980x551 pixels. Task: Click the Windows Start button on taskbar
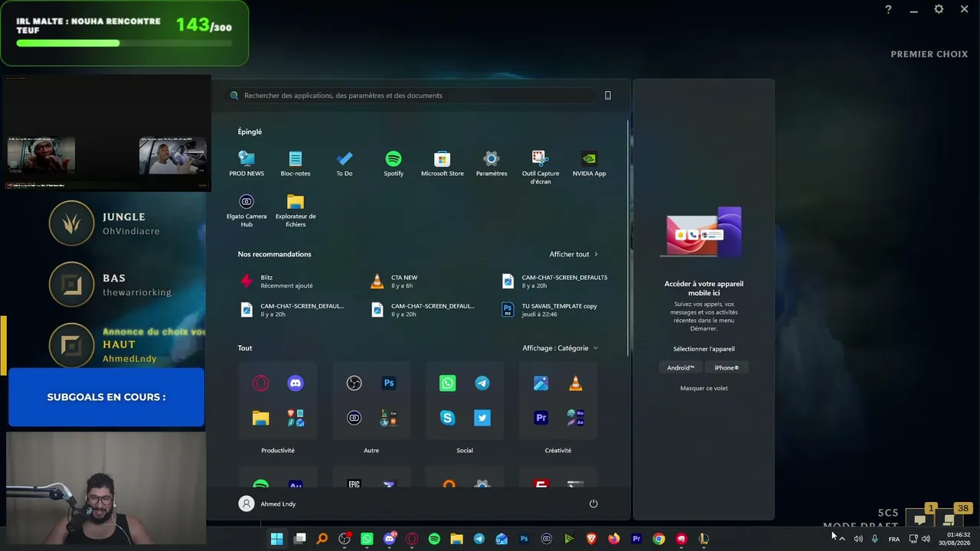[277, 539]
